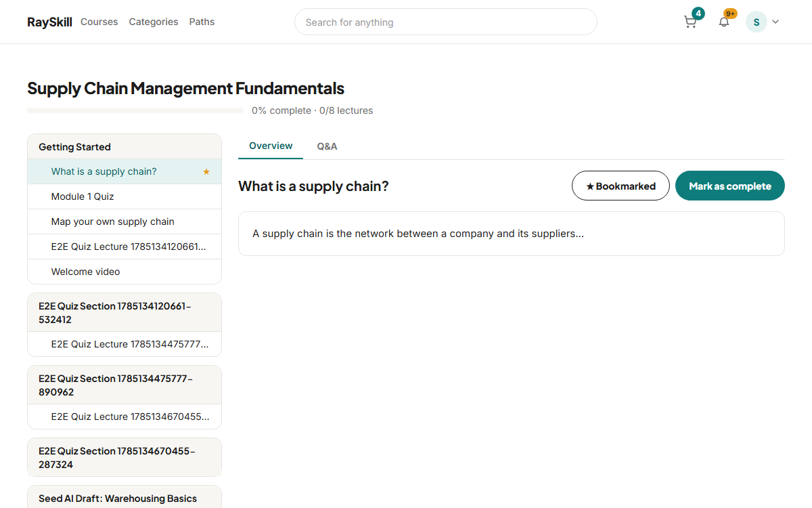
Task: Switch to the Q&A tab
Action: [x=327, y=146]
